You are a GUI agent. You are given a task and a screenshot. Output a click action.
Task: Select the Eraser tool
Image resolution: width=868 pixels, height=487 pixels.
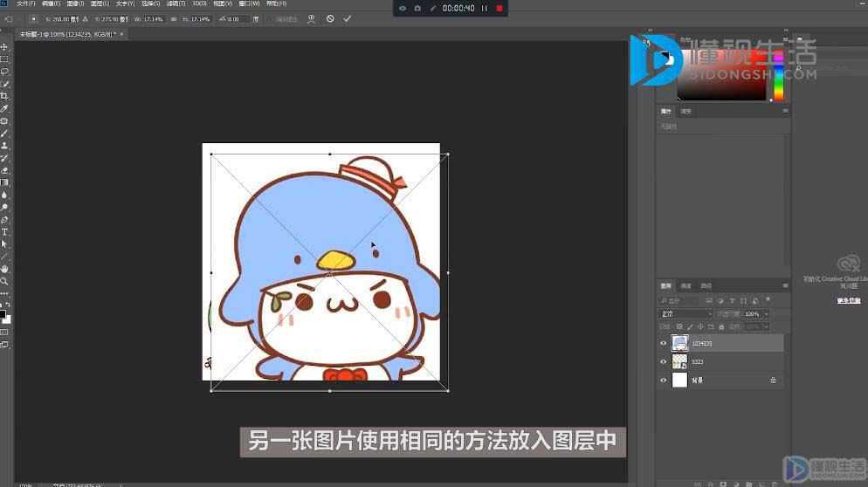[x=4, y=170]
